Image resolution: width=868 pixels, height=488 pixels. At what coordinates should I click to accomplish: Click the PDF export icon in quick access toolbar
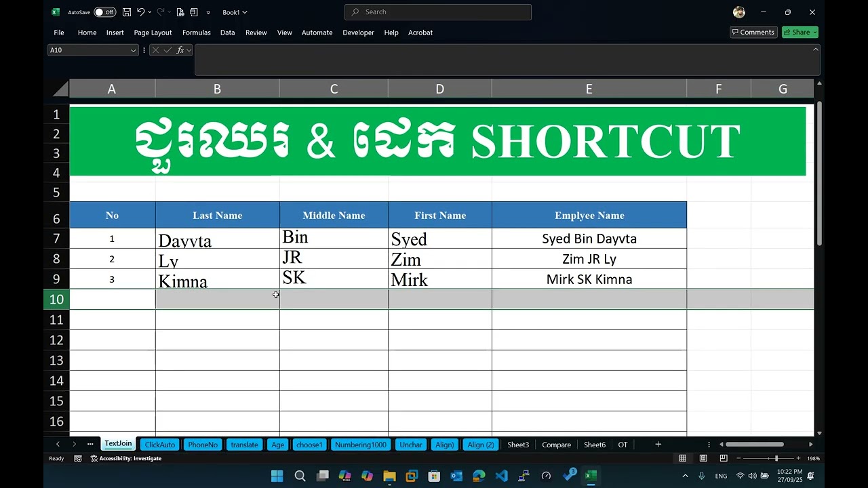pos(180,12)
